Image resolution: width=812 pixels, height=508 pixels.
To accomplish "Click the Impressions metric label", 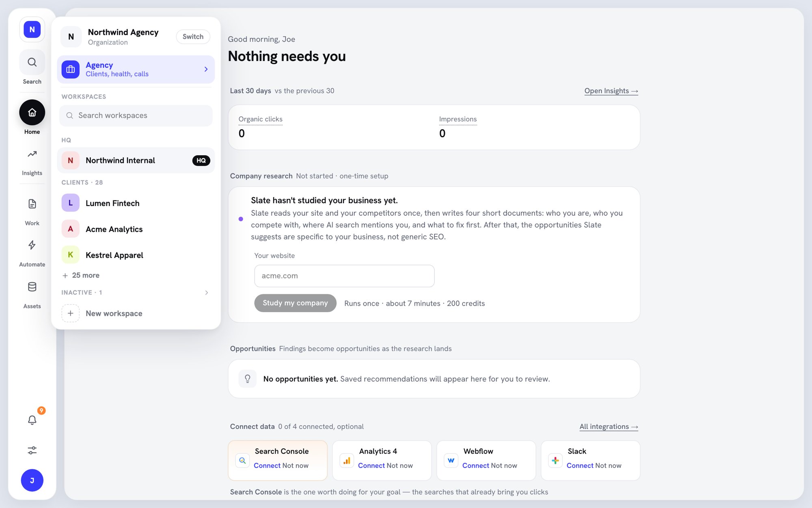I will 458,119.
